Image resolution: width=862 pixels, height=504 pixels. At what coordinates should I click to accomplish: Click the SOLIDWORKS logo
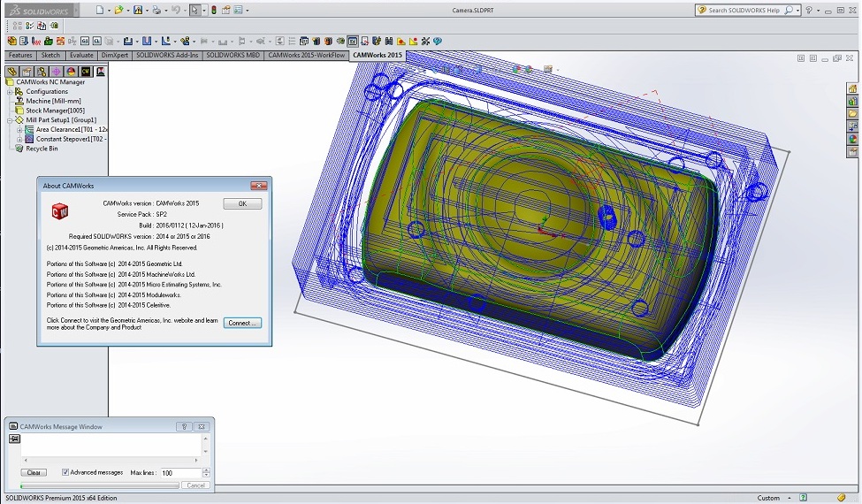[37, 11]
